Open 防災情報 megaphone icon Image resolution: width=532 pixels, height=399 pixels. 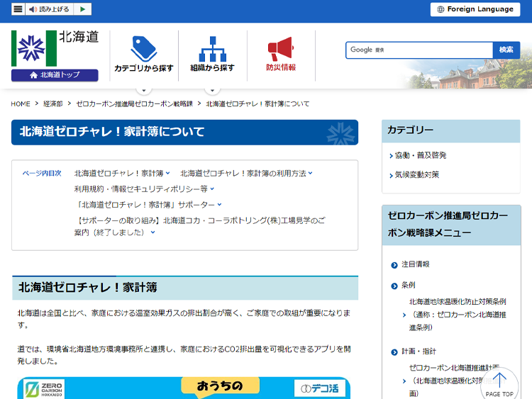281,49
